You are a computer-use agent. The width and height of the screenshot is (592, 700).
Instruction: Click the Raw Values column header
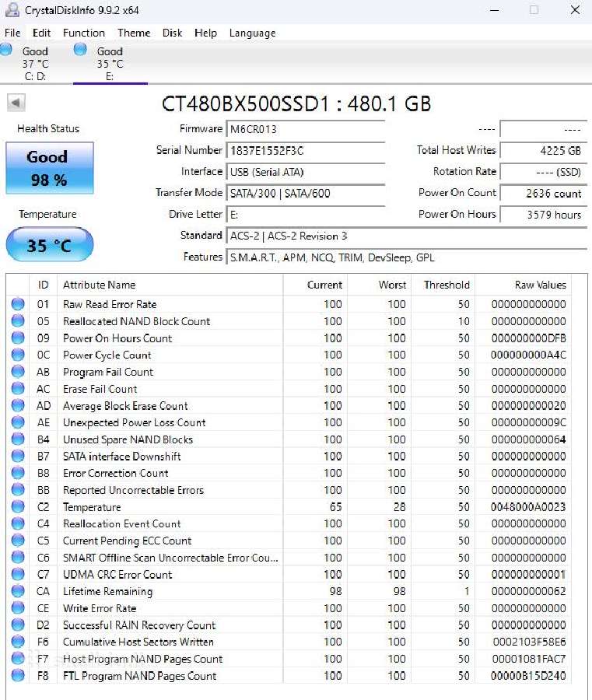524,285
